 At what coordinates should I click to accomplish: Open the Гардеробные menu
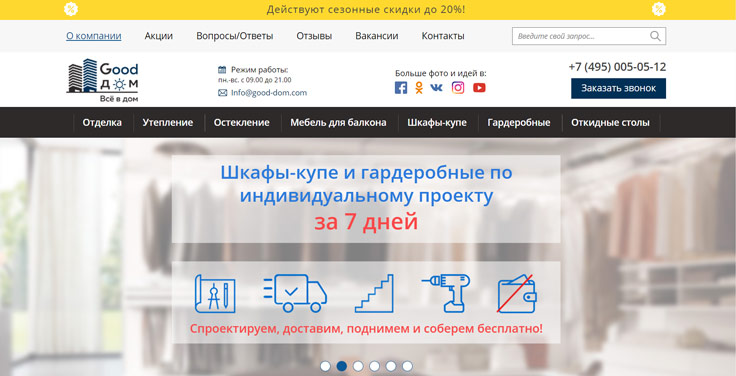click(519, 123)
